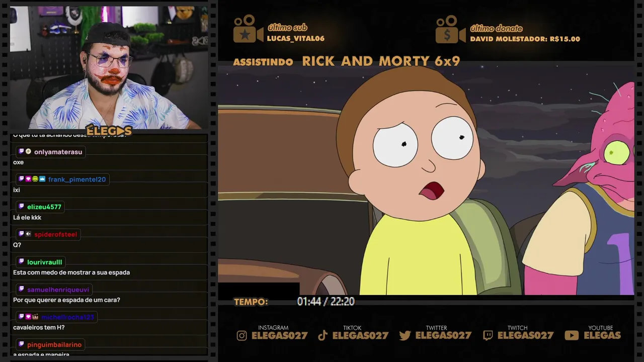The width and height of the screenshot is (644, 362).
Task: Open chat user samuelhenriqueuvi
Action: coord(58,290)
